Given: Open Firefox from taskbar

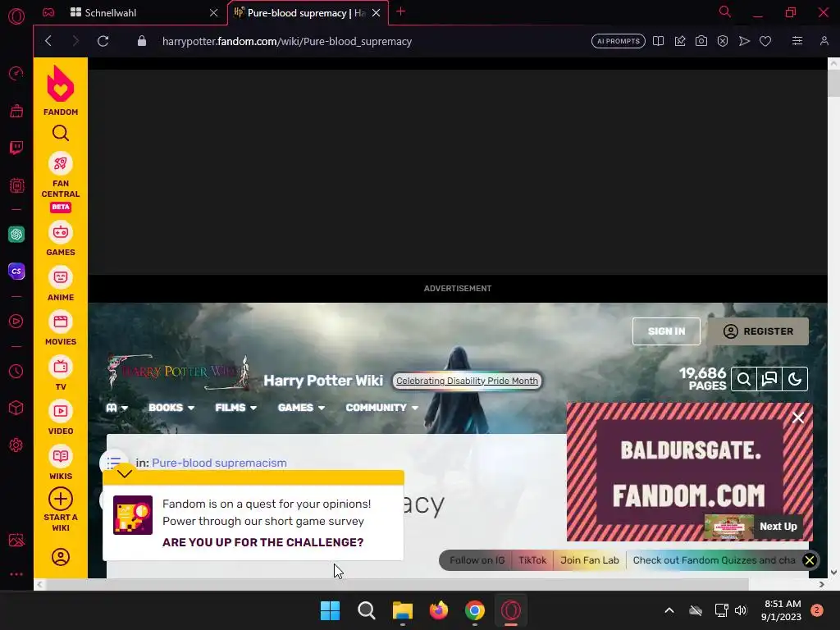Looking at the screenshot, I should (x=439, y=610).
